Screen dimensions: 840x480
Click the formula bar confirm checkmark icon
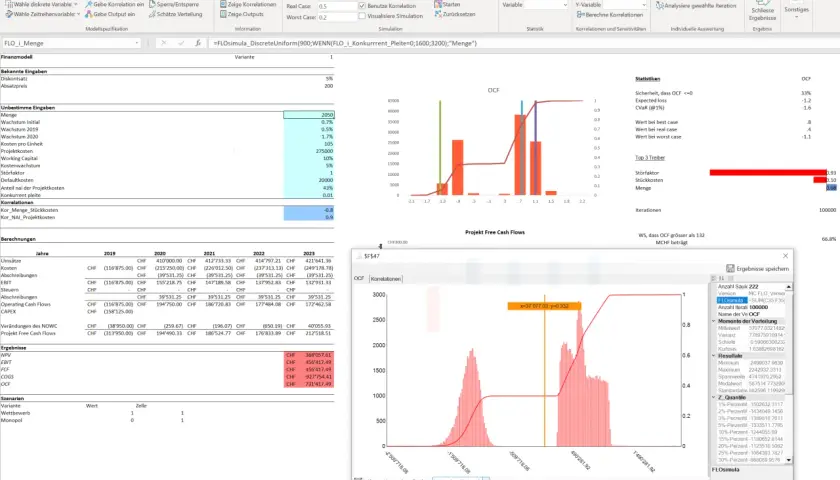coord(181,43)
